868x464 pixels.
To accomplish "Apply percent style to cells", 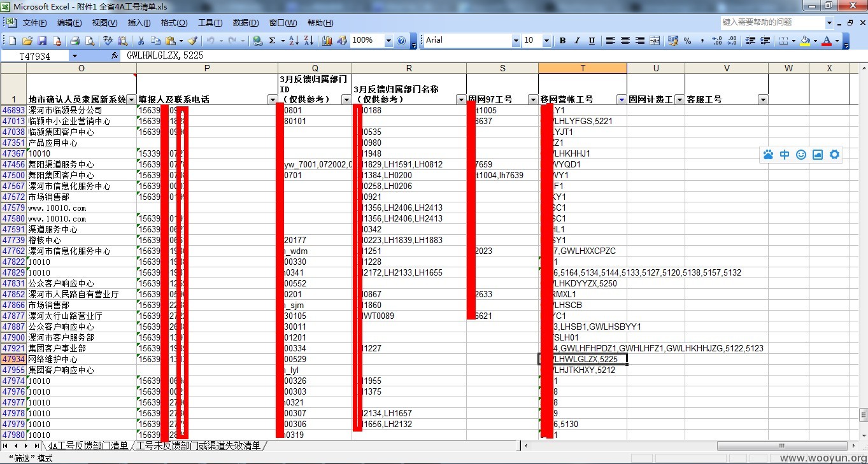I will [x=688, y=41].
